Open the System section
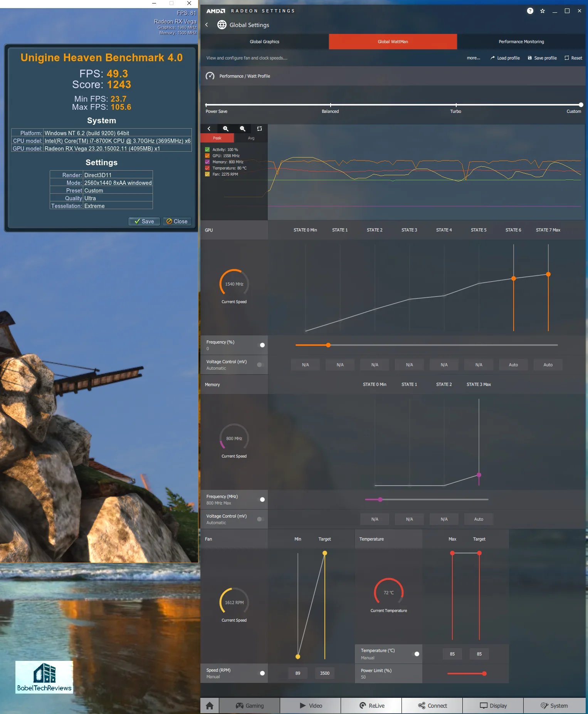Screen dimensions: 588x714 tap(554, 706)
